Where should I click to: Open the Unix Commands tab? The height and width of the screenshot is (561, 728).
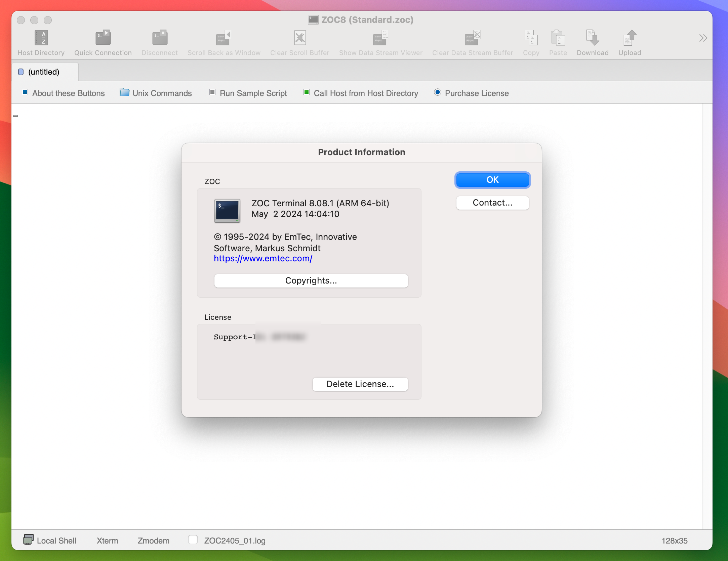[x=156, y=93]
